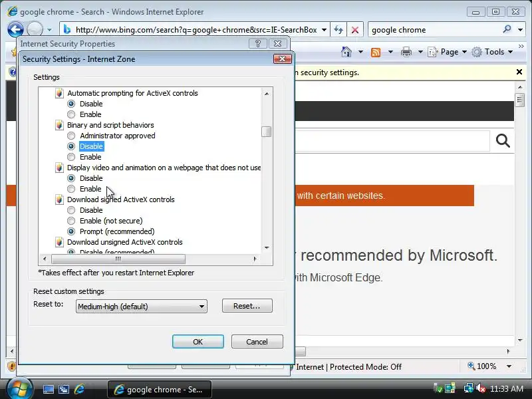This screenshot has height=399, width=532.
Task: Click the search magnifier in the IE search box
Action: click(507, 29)
